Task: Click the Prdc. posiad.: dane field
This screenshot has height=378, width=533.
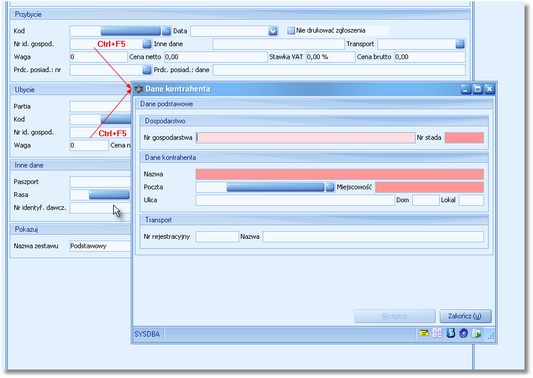Action: (339, 70)
